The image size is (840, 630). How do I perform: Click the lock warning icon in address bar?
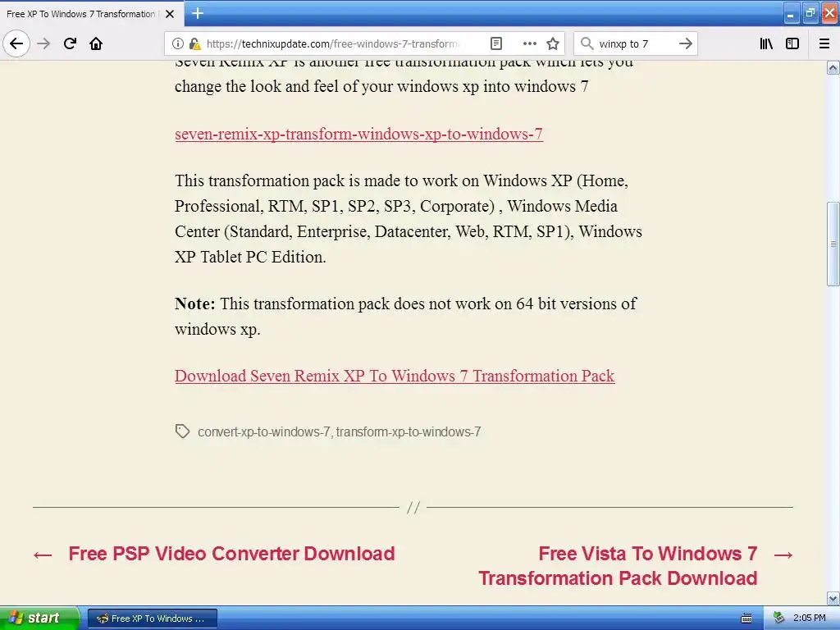tap(194, 43)
